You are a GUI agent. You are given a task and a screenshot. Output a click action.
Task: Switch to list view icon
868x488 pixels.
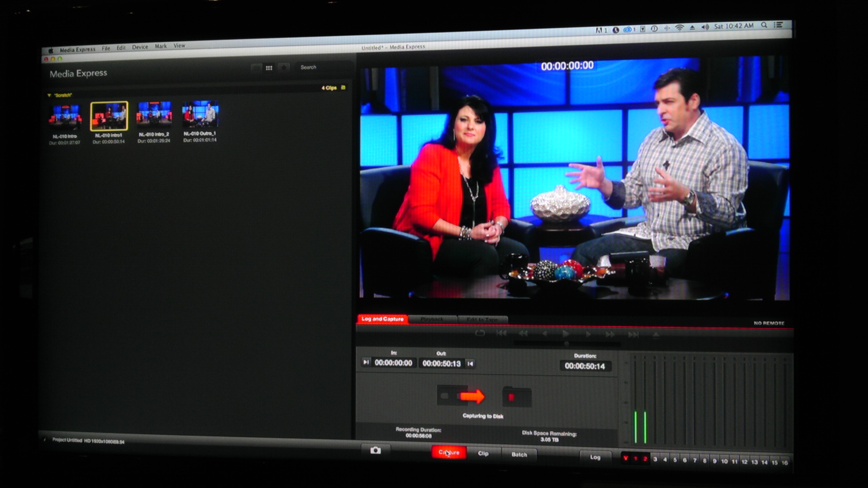[x=257, y=68]
